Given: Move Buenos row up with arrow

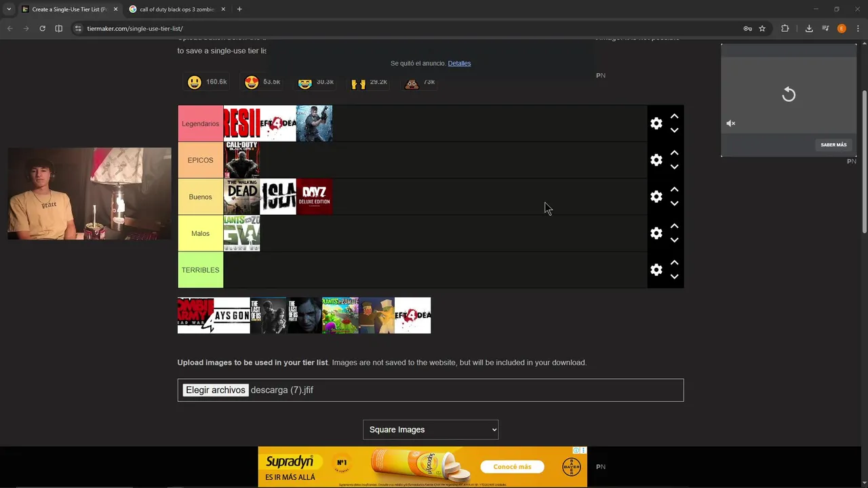Looking at the screenshot, I should [x=674, y=190].
